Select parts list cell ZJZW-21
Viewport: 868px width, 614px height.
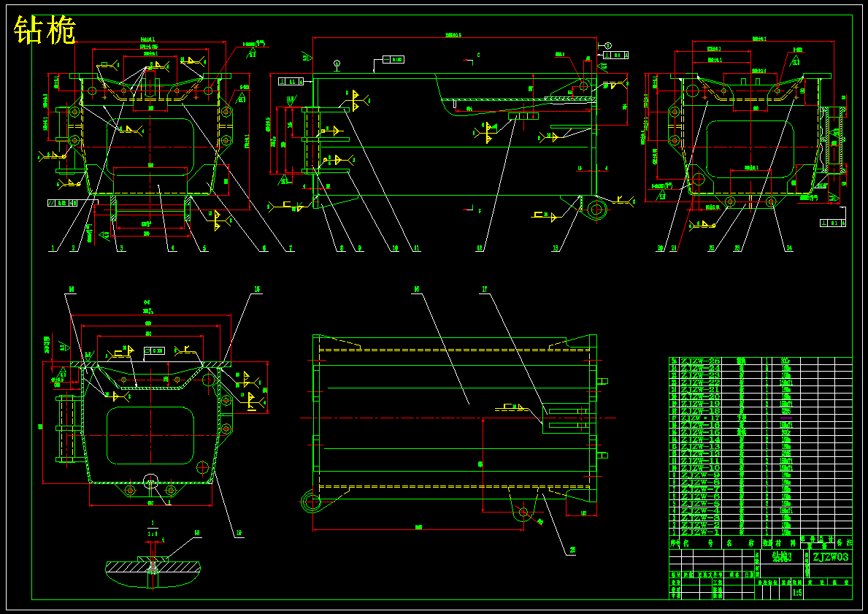point(701,390)
